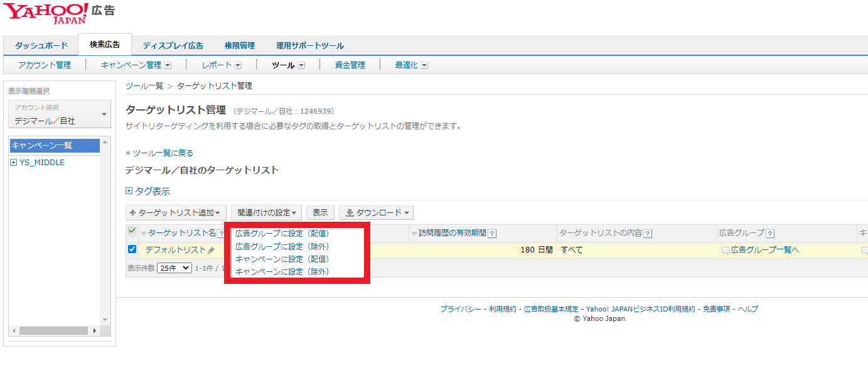Choose キャンペーンに設定（除外）
This screenshot has width=868, height=380.
tap(282, 271)
